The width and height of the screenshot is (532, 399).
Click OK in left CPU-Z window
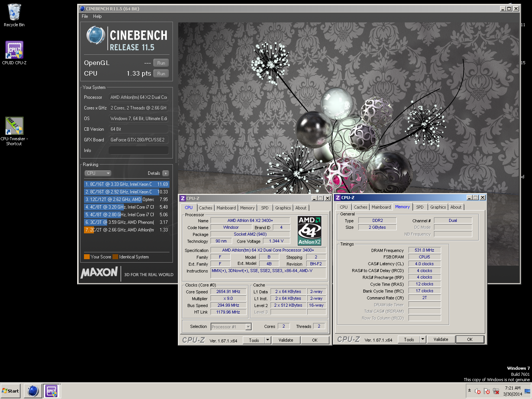point(315,340)
